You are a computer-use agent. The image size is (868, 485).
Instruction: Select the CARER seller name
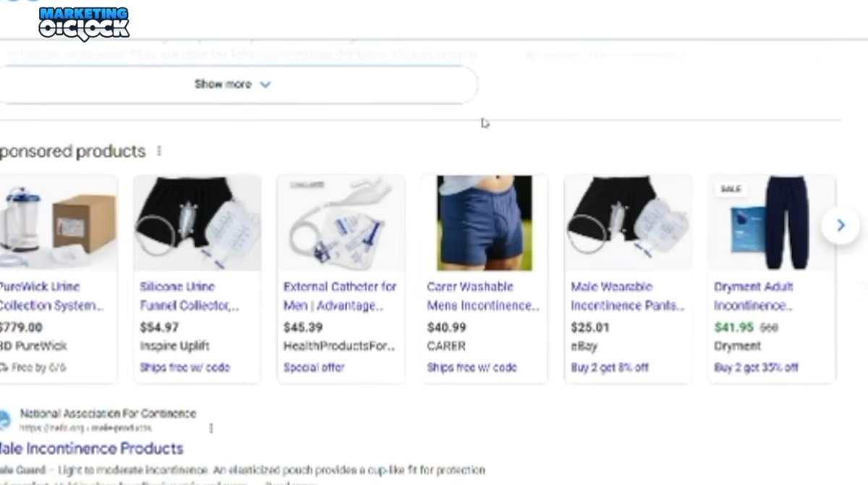(x=446, y=346)
